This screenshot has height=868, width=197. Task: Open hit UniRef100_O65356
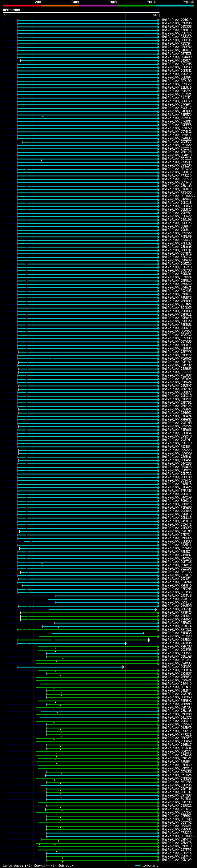click(x=177, y=26)
